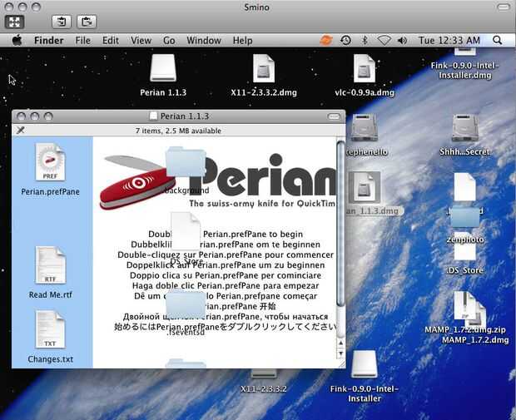
Task: Toggle fullscreen icon in Smino toolbar
Action: point(14,22)
